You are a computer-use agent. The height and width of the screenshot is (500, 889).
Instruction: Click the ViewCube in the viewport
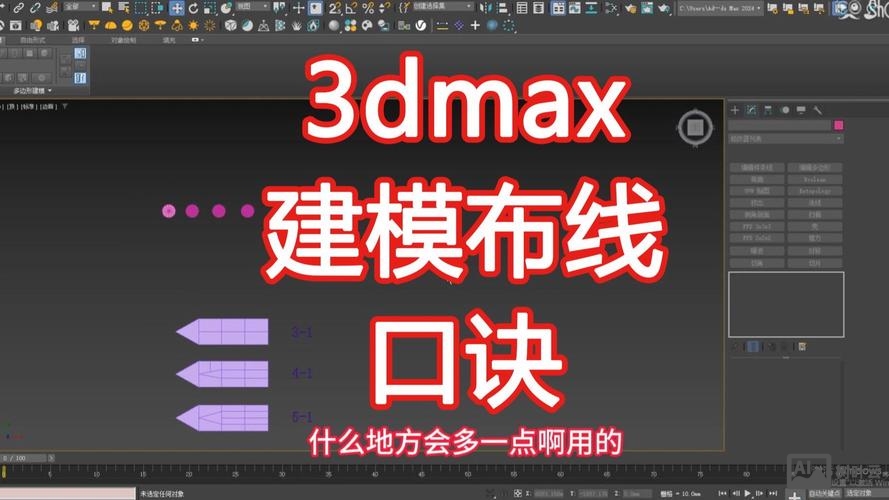point(695,128)
